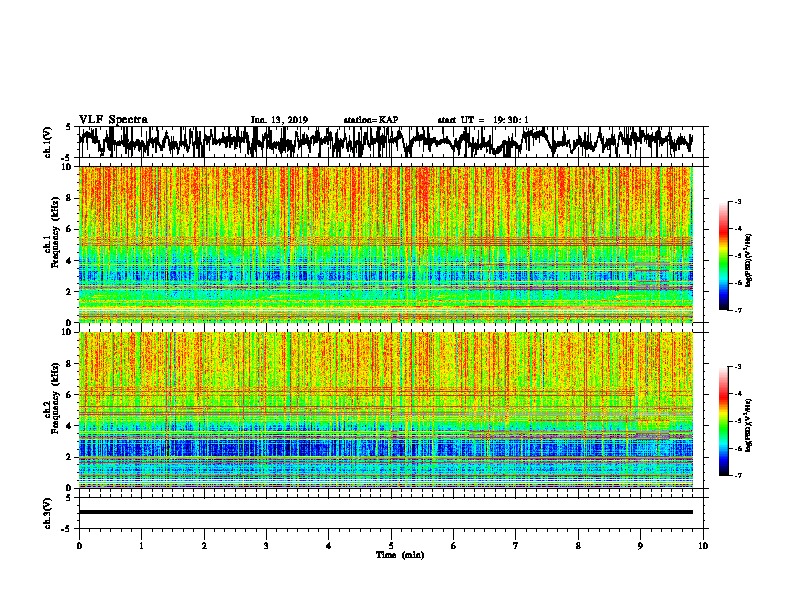Click the date text "Jan. 13, 2019"

tap(279, 120)
